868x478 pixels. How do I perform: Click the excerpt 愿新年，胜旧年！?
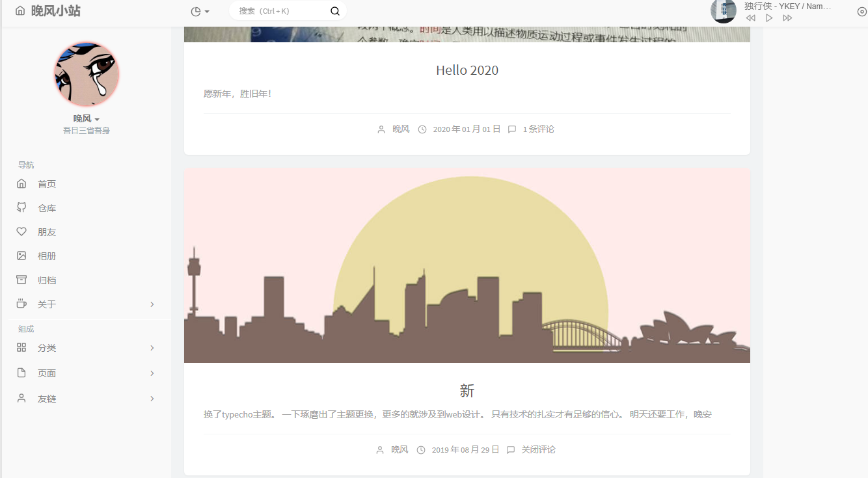237,94
